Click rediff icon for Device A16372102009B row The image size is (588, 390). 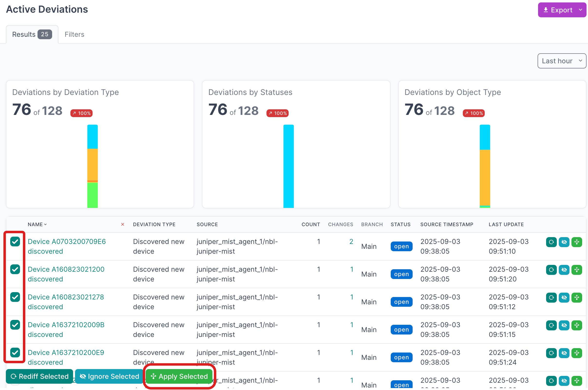(x=551, y=325)
